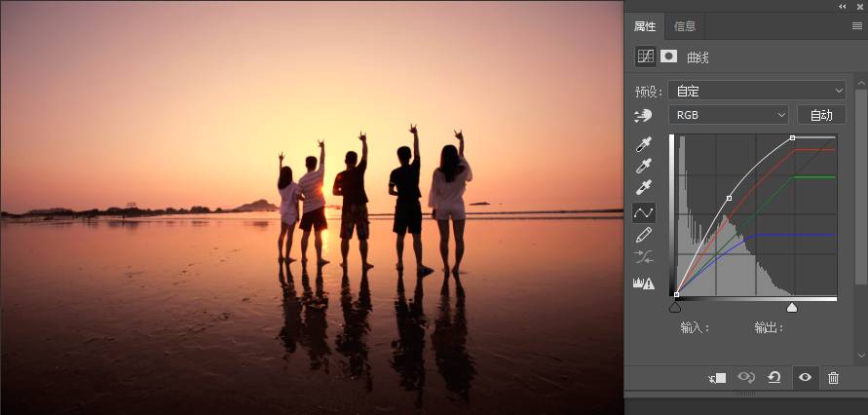This screenshot has height=415, width=868.
Task: Click the clip to layer icon
Action: (717, 378)
